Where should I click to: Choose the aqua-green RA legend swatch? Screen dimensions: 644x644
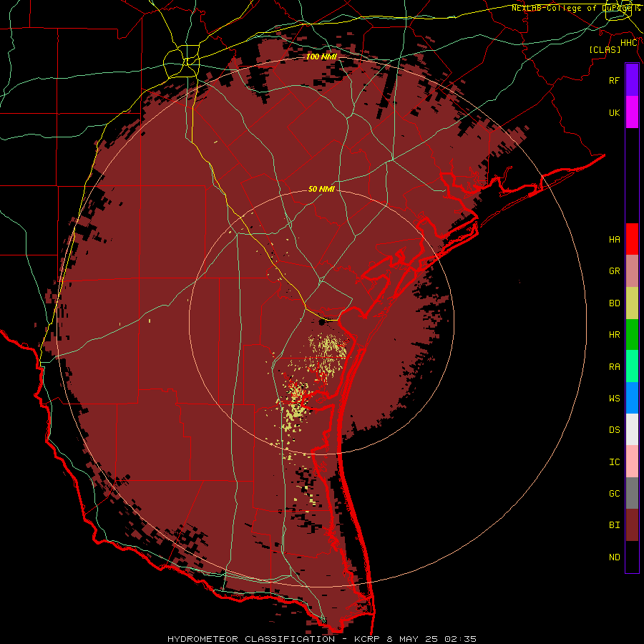pyautogui.click(x=632, y=366)
